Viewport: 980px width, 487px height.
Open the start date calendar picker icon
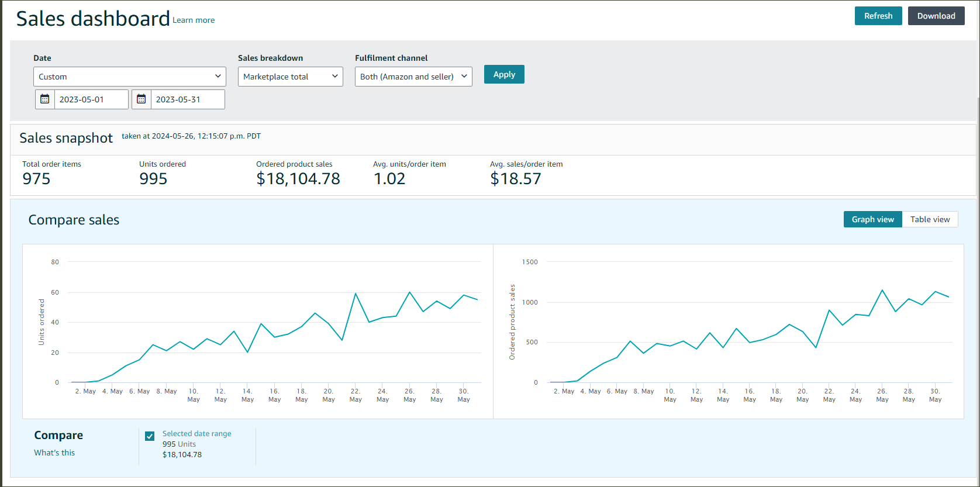coord(45,99)
